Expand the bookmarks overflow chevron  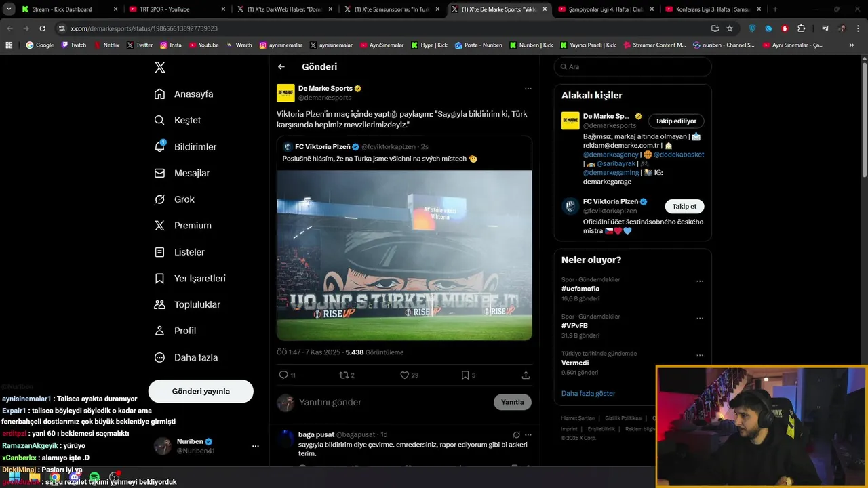[x=852, y=45]
